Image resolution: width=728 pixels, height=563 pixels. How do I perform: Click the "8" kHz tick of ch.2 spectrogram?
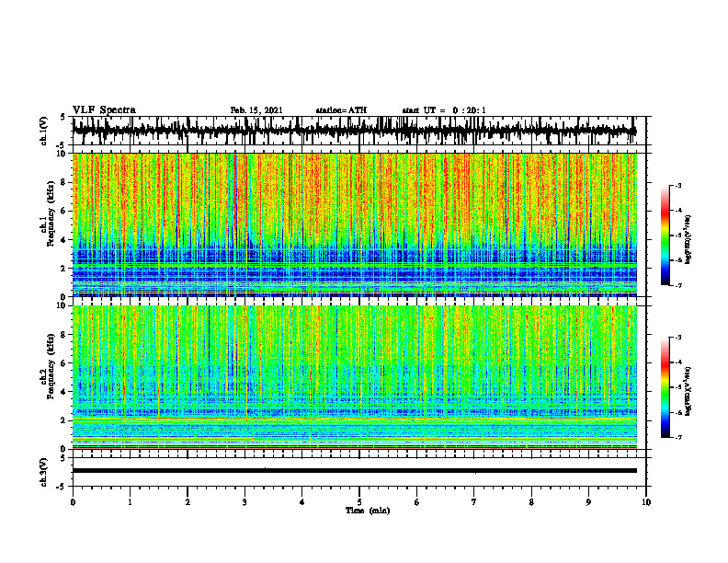click(63, 335)
